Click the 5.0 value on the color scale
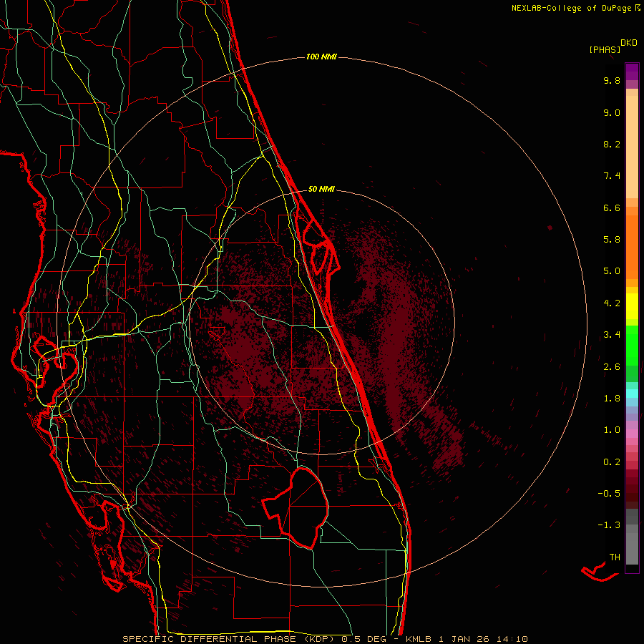This screenshot has height=644, width=644. click(x=612, y=271)
